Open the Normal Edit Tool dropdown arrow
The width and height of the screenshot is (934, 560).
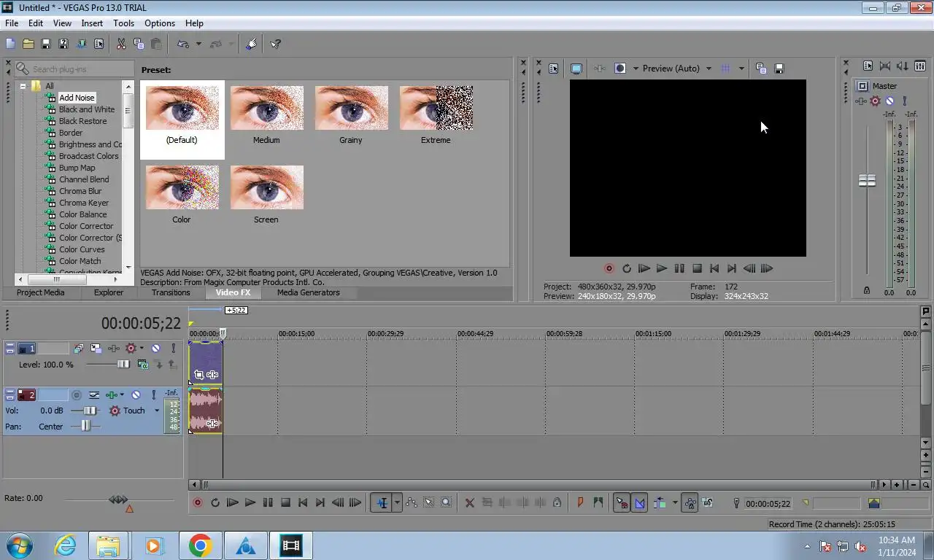(397, 502)
